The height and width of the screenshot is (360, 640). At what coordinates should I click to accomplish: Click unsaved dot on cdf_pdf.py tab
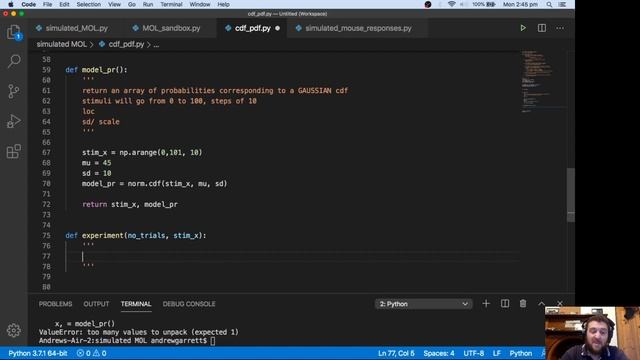pyautogui.click(x=278, y=28)
